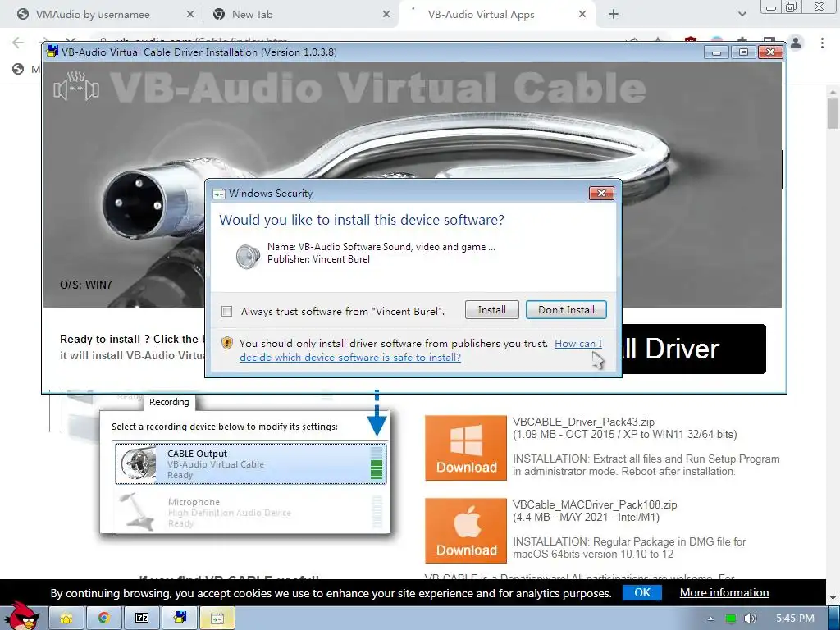This screenshot has height=630, width=840.
Task: Click the Install Driver black button
Action: tap(694, 349)
